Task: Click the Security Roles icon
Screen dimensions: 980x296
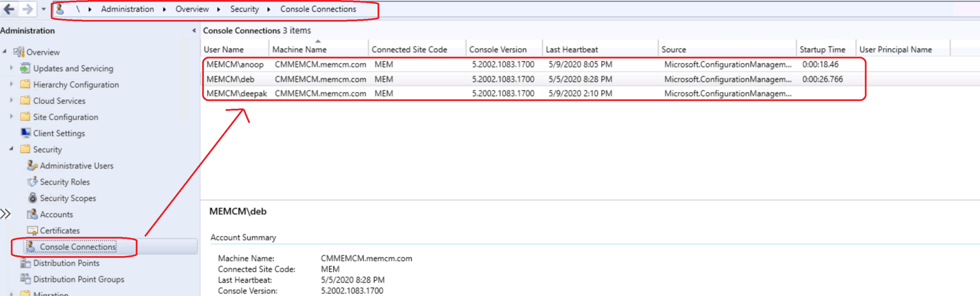Action: (32, 182)
